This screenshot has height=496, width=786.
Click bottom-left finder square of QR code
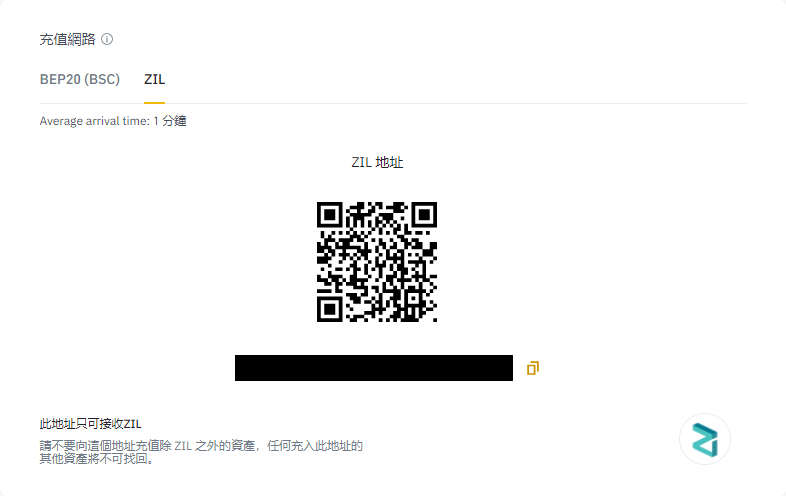point(329,309)
